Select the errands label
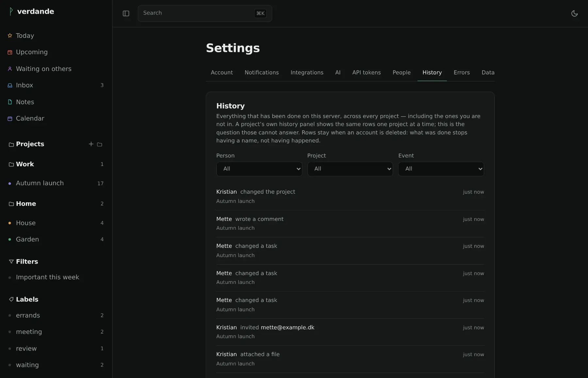Screen dimensions: 588x378 tap(56, 316)
